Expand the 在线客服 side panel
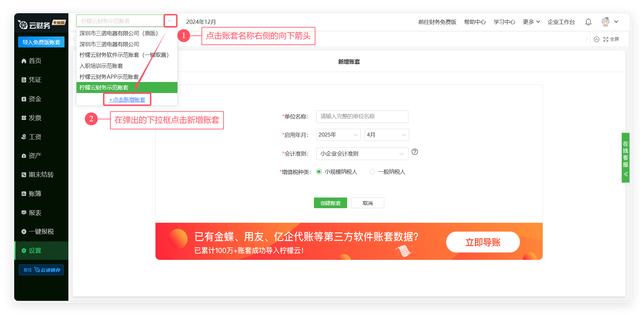Viewport: 644px width, 315px height. [625, 158]
